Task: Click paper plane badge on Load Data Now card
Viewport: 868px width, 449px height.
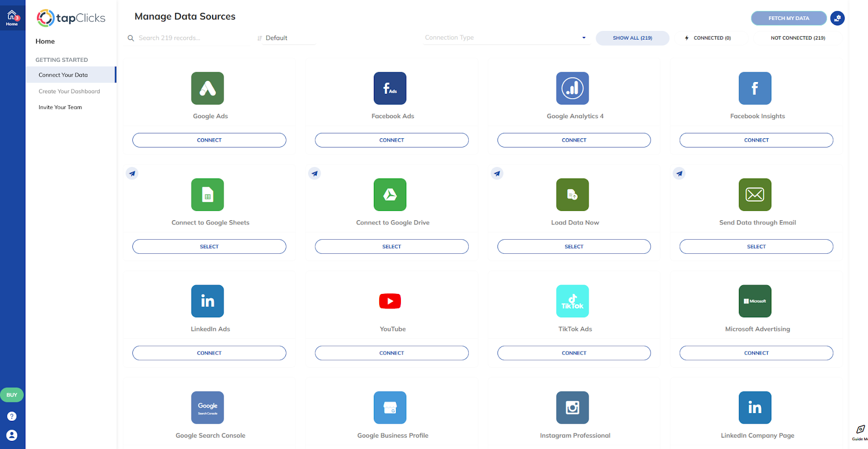Action: coord(497,174)
